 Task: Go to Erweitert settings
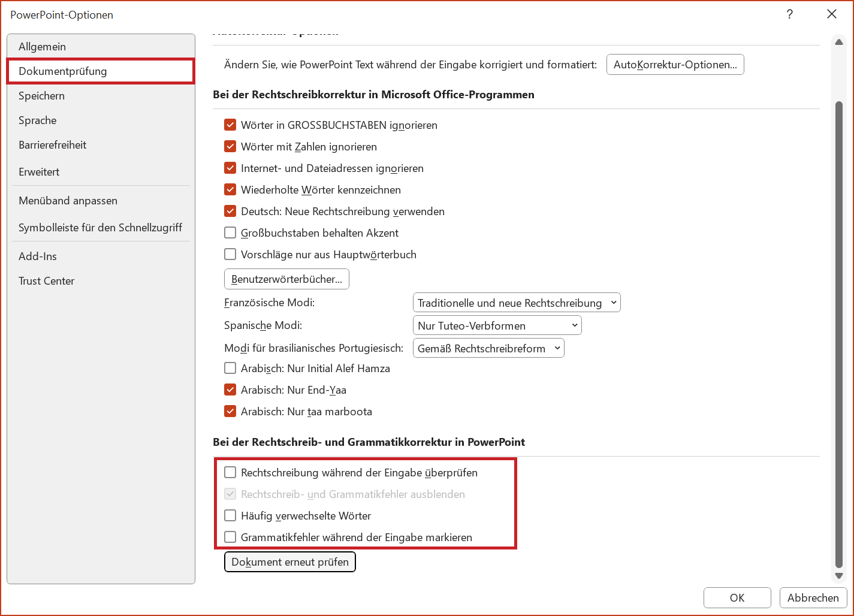pyautogui.click(x=101, y=172)
